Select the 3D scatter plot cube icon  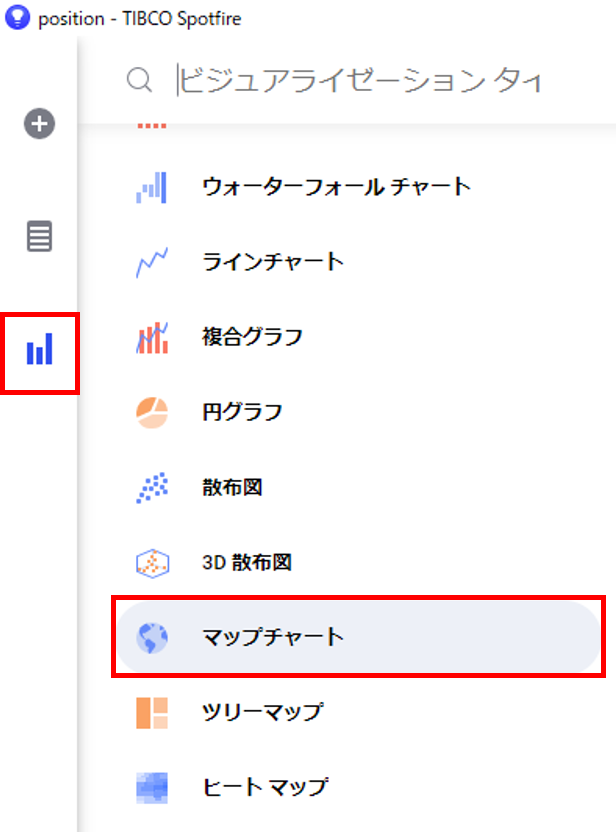point(152,562)
